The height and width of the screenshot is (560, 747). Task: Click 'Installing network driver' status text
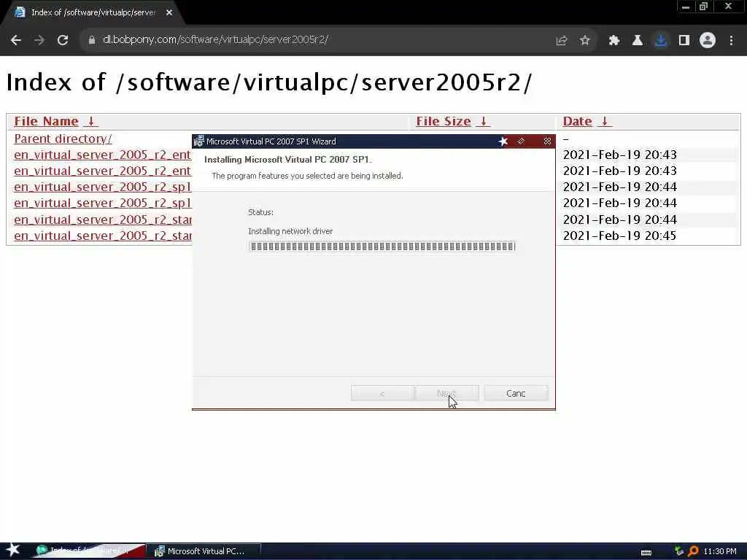click(290, 231)
